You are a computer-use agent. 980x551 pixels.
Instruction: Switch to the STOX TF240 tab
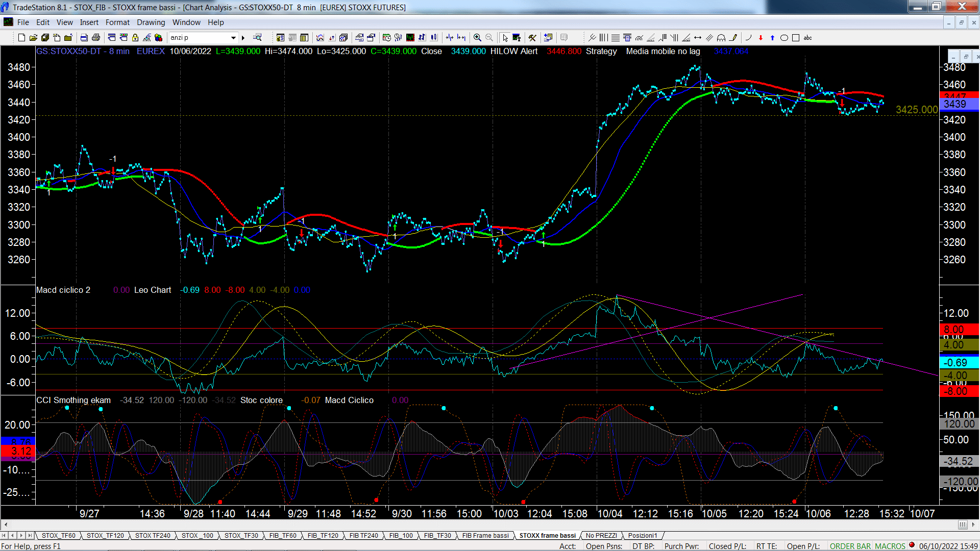tap(153, 536)
